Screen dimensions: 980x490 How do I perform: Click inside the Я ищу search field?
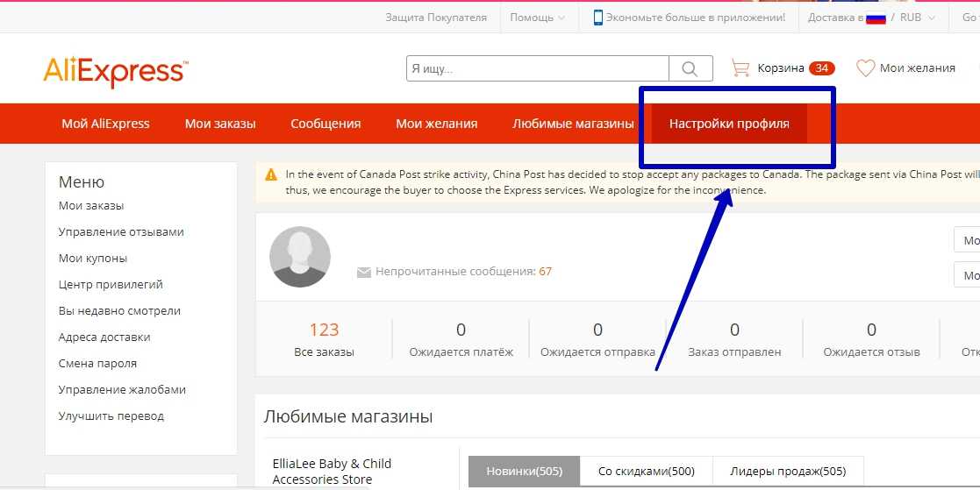coord(537,68)
